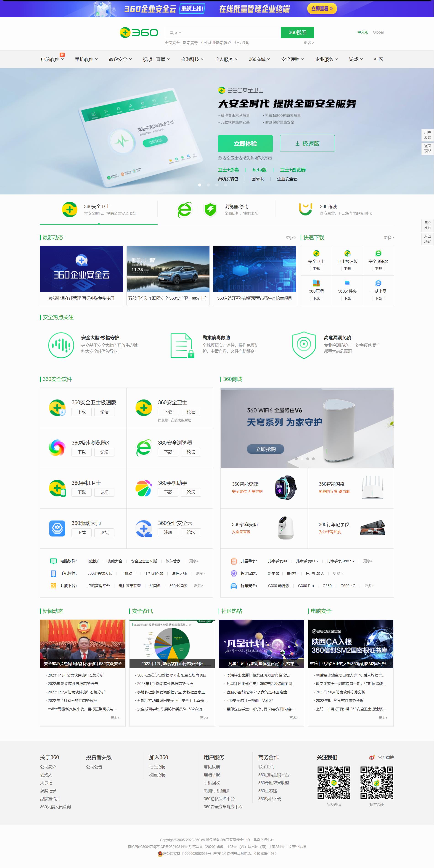Open 论坛 for 360手机助手
This screenshot has width=434, height=868.
(191, 492)
